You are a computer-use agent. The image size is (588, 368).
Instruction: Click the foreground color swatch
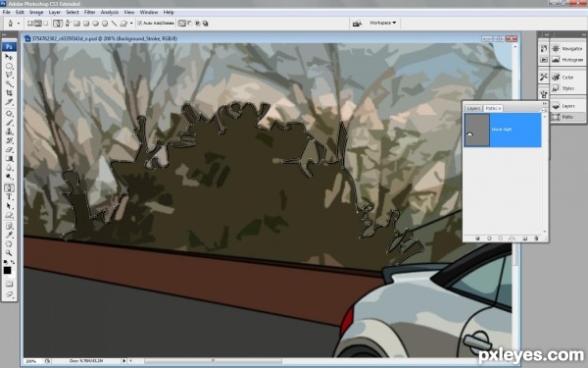coord(7,270)
